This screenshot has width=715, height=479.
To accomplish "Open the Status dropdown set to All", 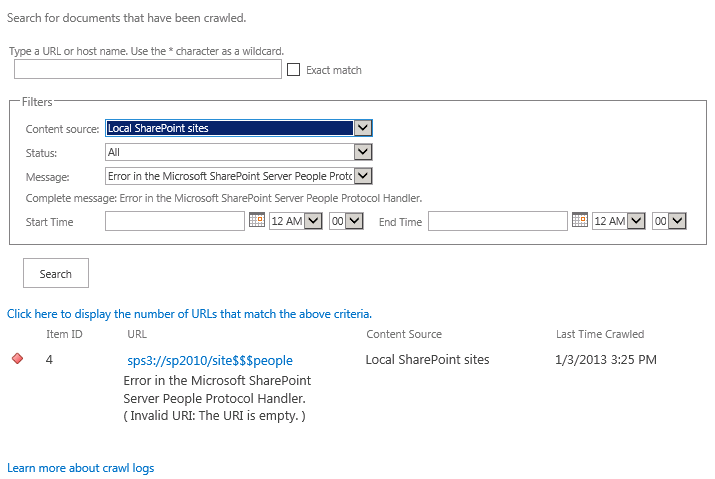I will point(238,152).
